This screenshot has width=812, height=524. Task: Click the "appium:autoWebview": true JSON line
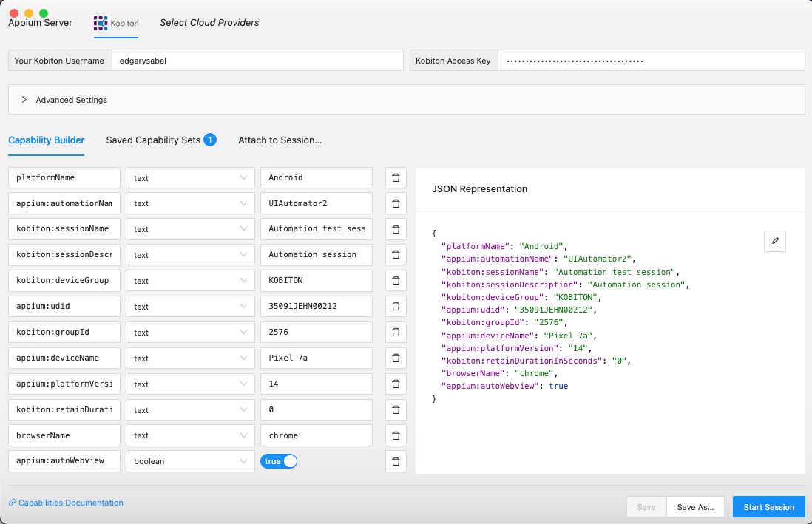[504, 387]
